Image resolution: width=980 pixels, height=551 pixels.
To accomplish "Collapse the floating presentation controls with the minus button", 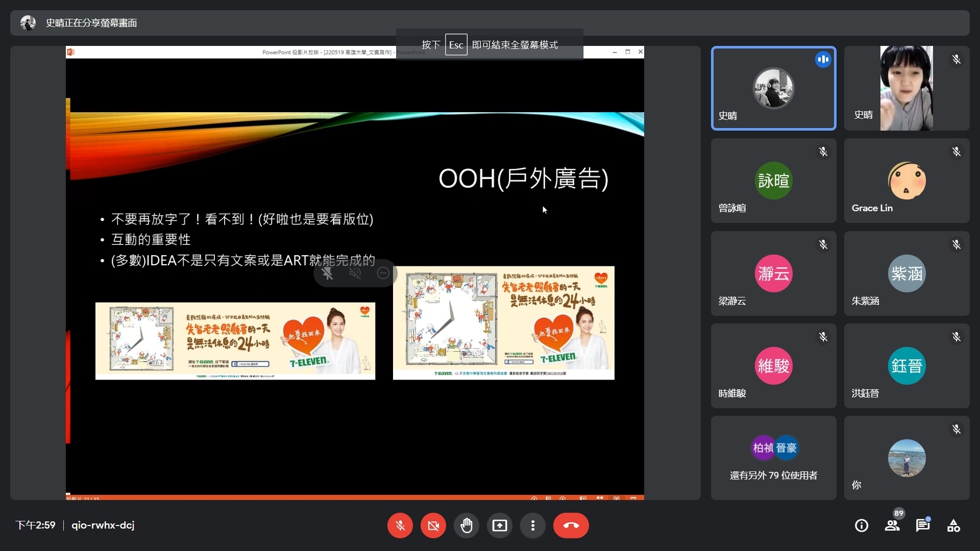I will (383, 273).
